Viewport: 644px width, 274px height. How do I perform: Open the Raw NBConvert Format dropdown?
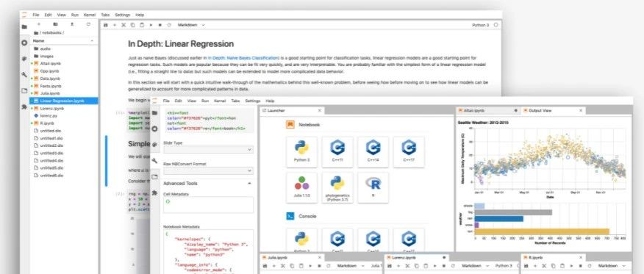coord(208,170)
